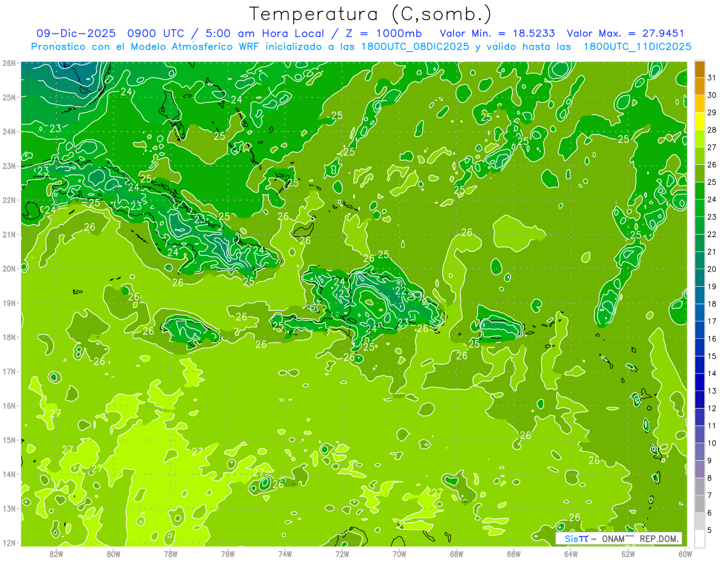Click the longitude axis label '60W'

(x=684, y=553)
